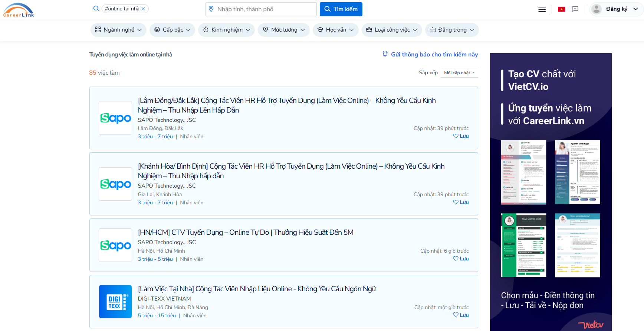This screenshot has width=644, height=331.
Task: Open the messages chat icon
Action: [x=575, y=9]
